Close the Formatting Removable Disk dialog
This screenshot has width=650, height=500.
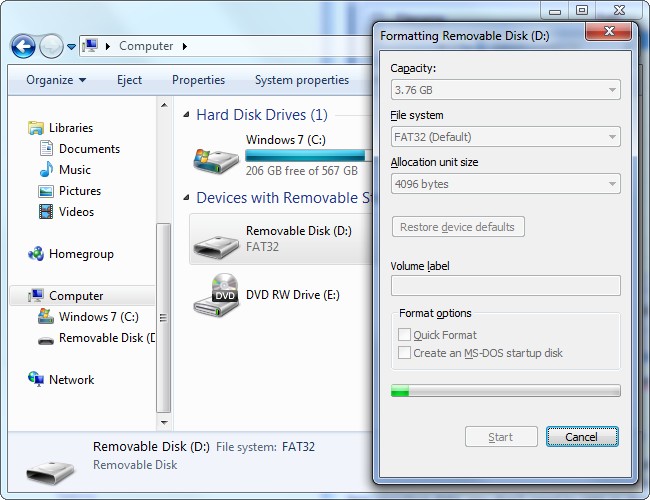(609, 31)
